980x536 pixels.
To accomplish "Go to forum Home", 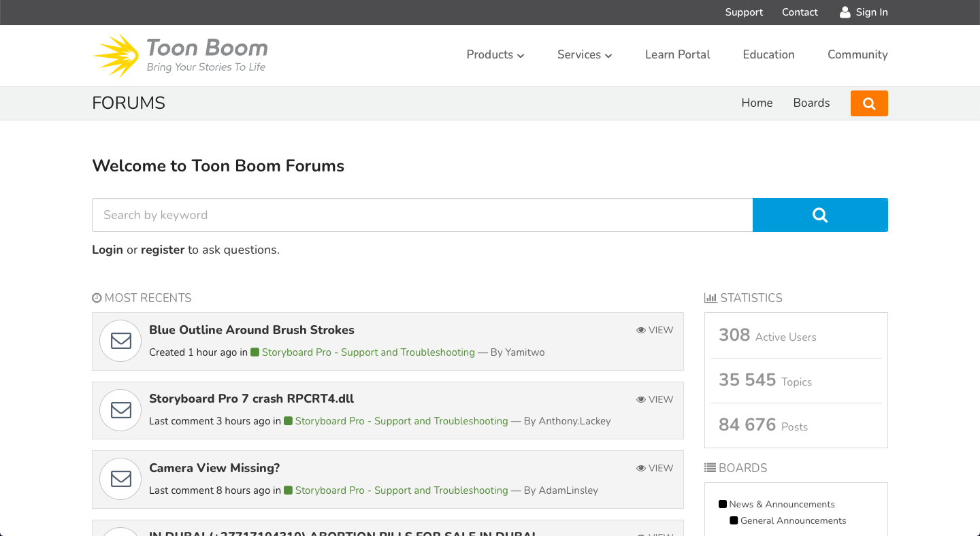I will pos(757,103).
